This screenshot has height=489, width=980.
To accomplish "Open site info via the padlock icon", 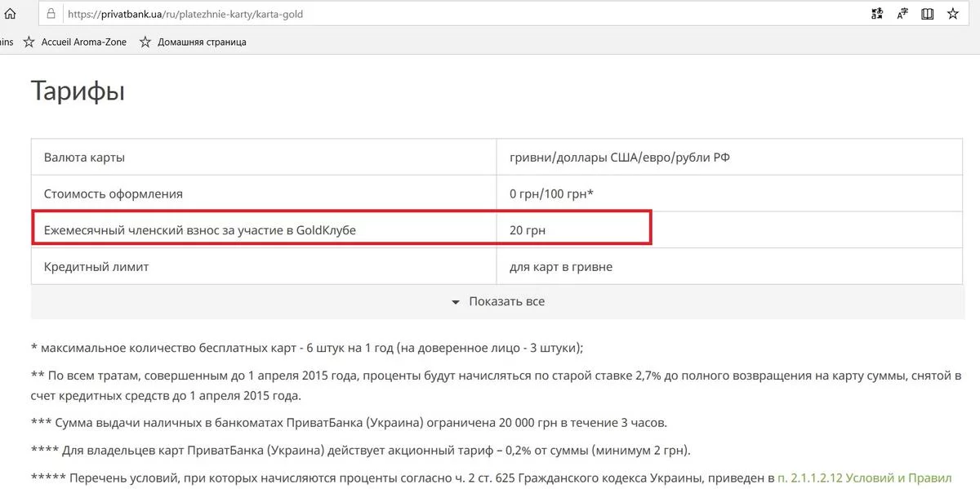I will point(51,14).
